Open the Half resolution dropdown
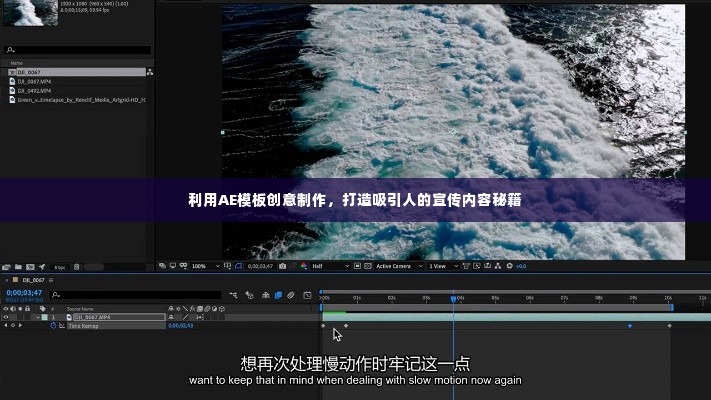 [x=330, y=266]
